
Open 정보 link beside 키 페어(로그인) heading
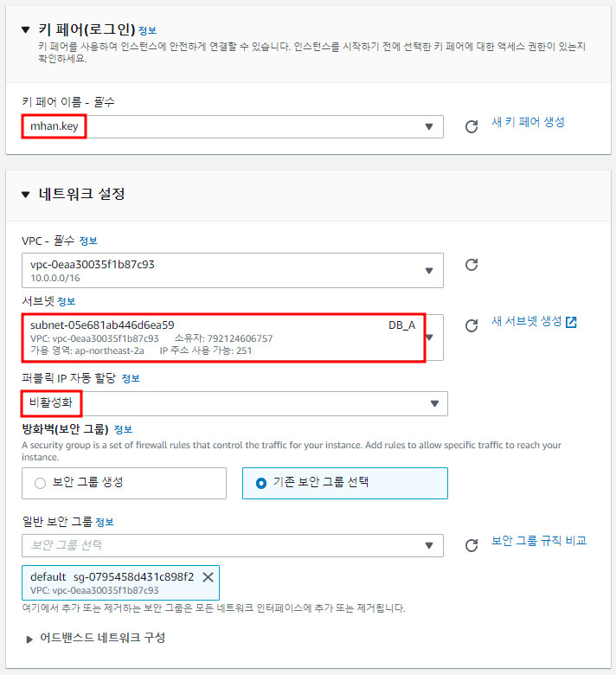[x=148, y=30]
